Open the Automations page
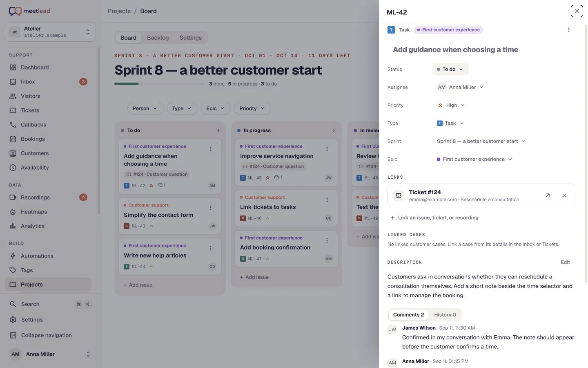 pos(48,256)
